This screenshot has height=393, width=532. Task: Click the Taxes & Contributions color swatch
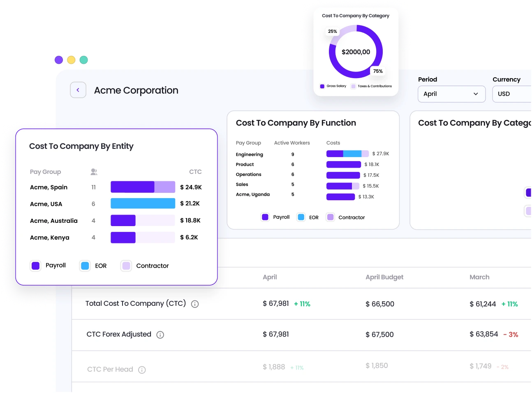[x=353, y=86]
